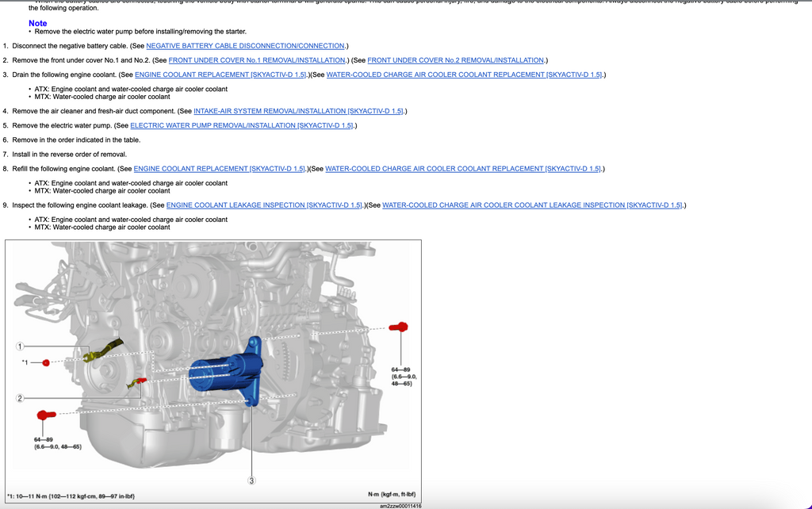Open the NEGATIVE BATTERY CABLE DISCONNECTION/CONNECTION link
Image resolution: width=812 pixels, height=509 pixels.
(246, 45)
